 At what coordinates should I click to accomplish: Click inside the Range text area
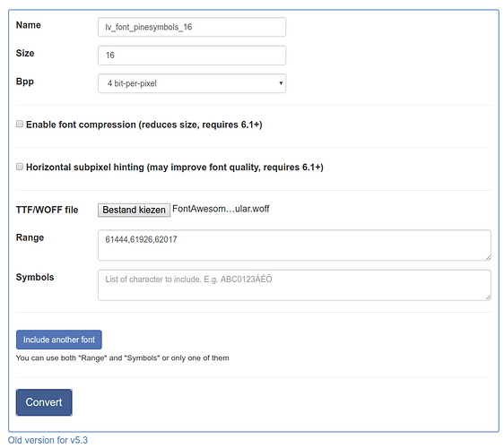(294, 245)
